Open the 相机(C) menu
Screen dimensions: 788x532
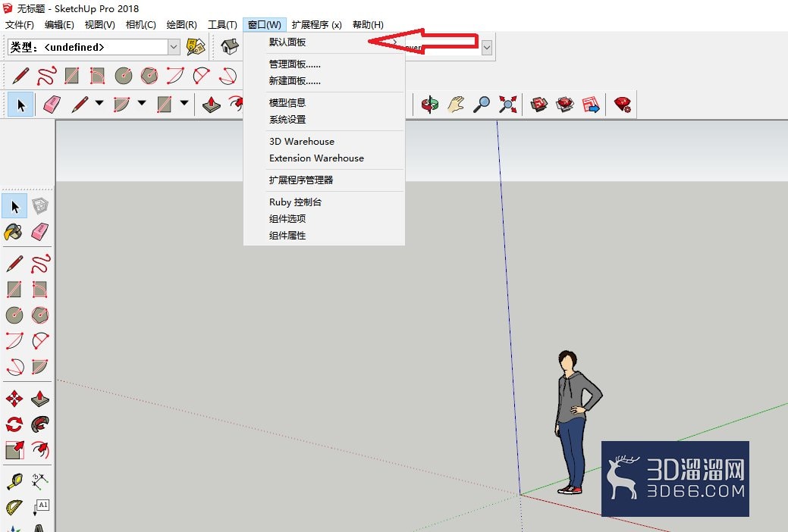coord(141,24)
